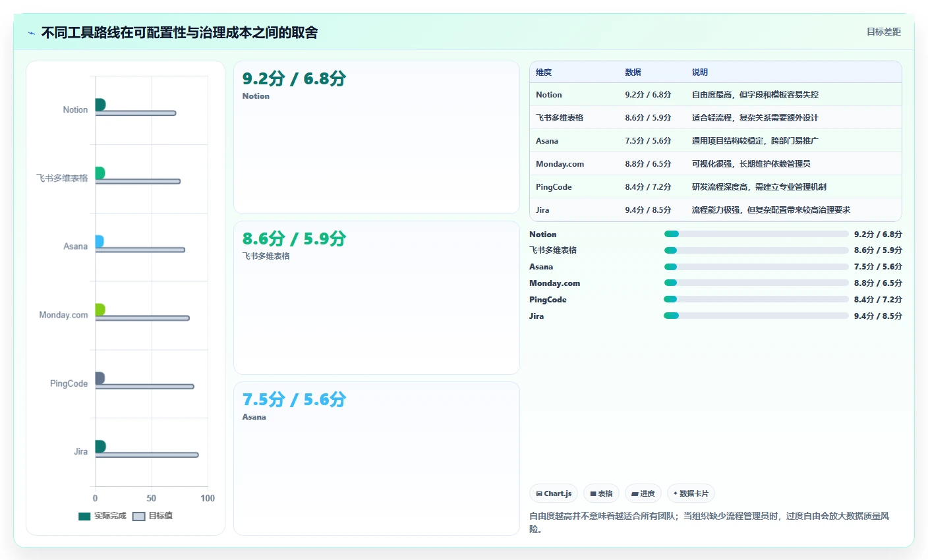Click the 100 tick on the chart axis
The image size is (928, 560).
pos(208,498)
